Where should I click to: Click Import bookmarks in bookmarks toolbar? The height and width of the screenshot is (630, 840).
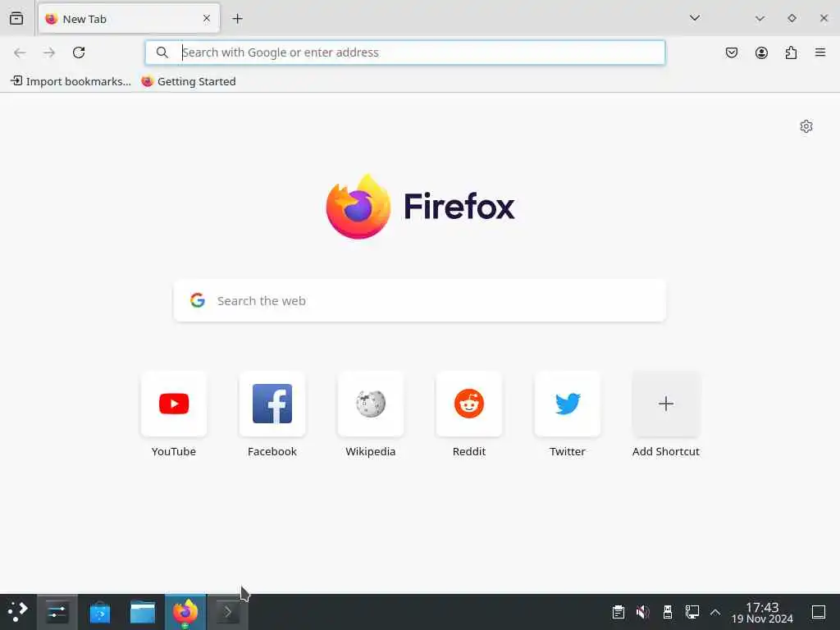coord(71,81)
